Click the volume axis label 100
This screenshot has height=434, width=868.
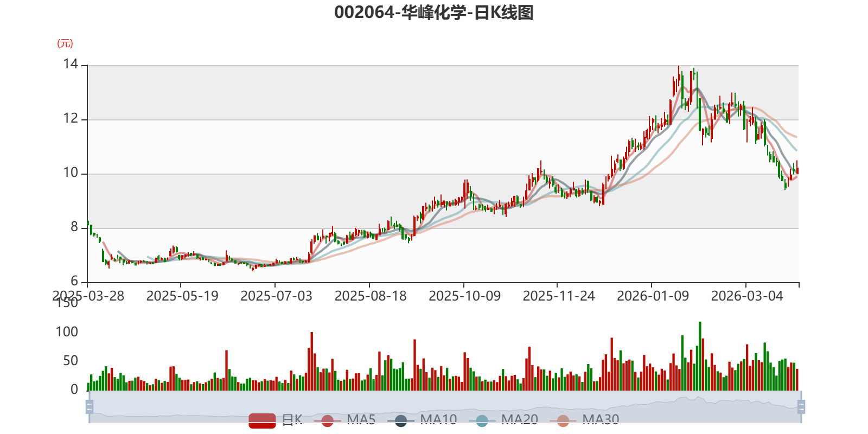(x=67, y=332)
